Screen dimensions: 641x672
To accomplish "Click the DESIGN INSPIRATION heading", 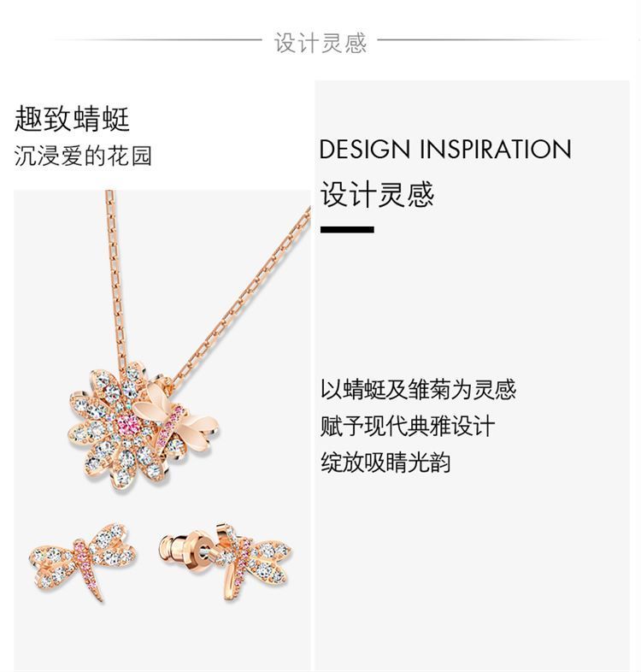I will pyautogui.click(x=445, y=149).
